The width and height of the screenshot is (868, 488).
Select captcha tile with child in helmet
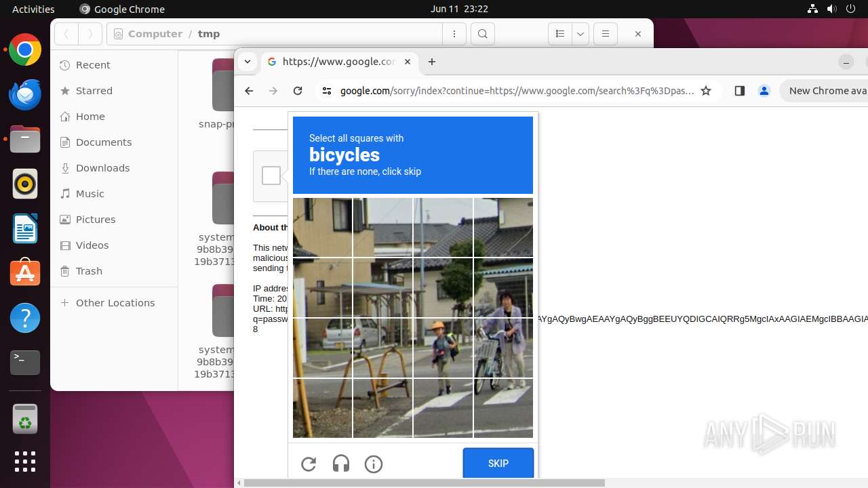(x=443, y=348)
